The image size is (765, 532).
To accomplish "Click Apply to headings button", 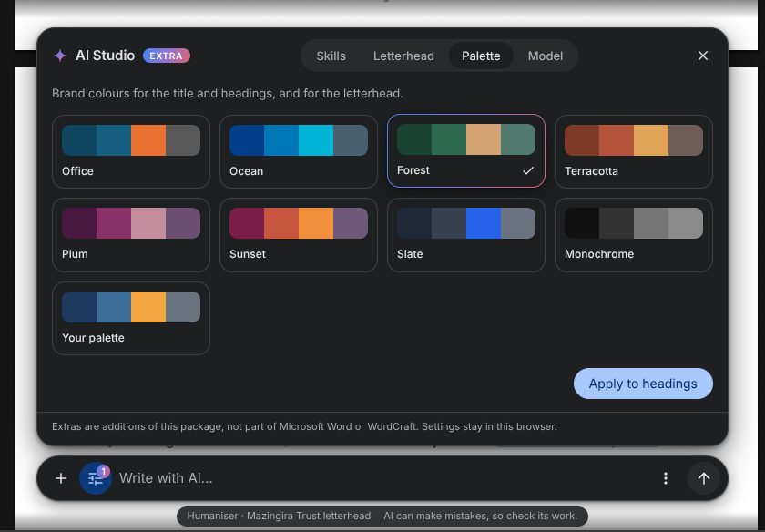I will click(x=643, y=384).
